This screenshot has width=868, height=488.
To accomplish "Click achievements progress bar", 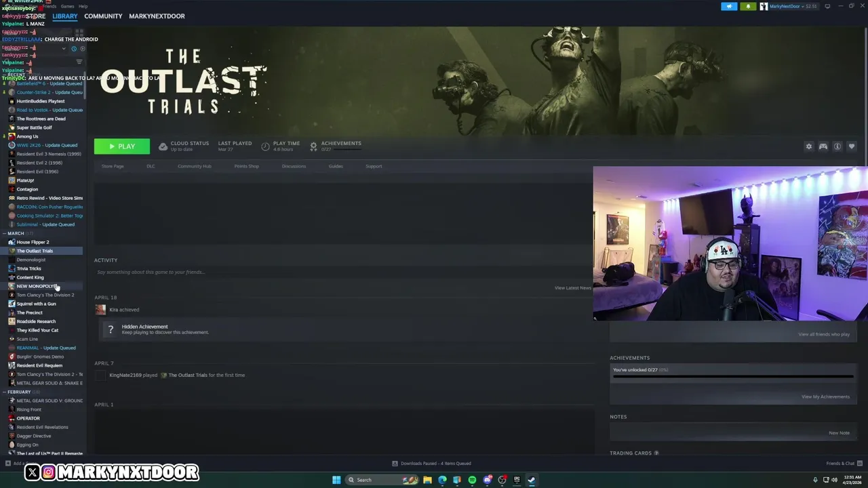I will [x=732, y=376].
